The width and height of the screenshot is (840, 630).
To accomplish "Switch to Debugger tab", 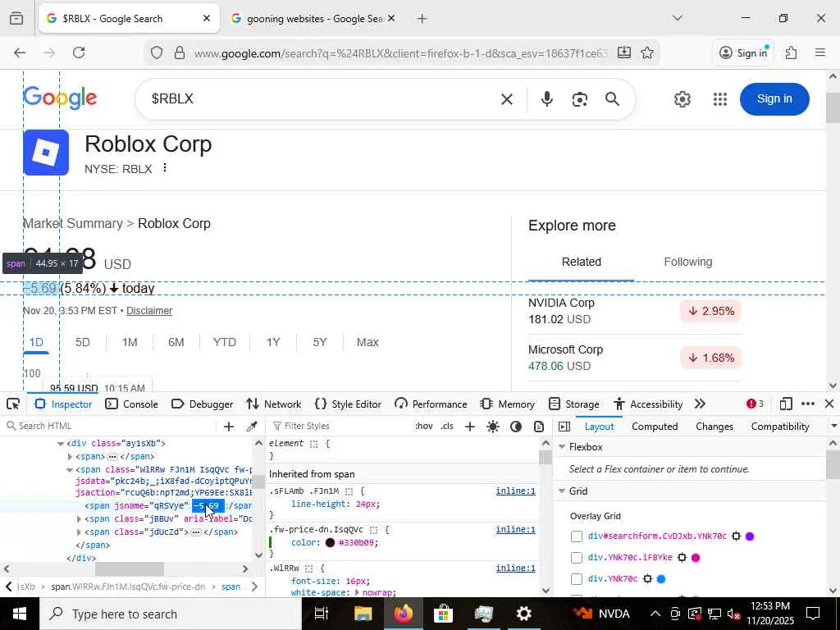I will (x=202, y=404).
